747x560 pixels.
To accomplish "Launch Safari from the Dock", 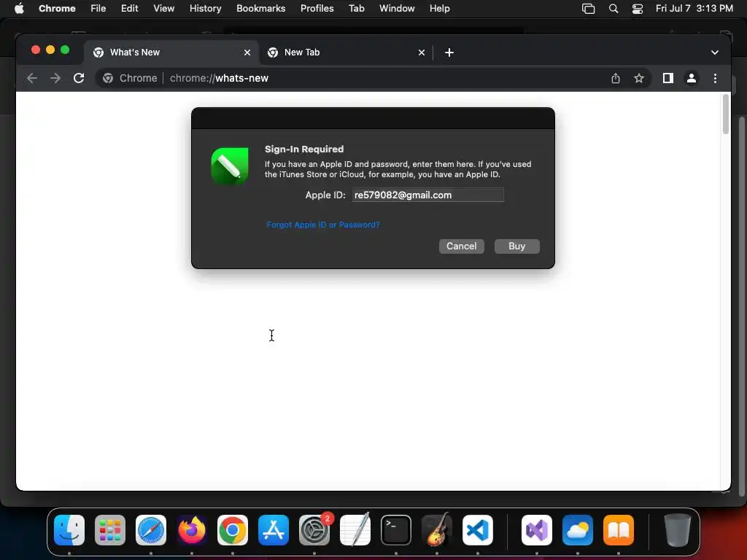I will point(151,530).
